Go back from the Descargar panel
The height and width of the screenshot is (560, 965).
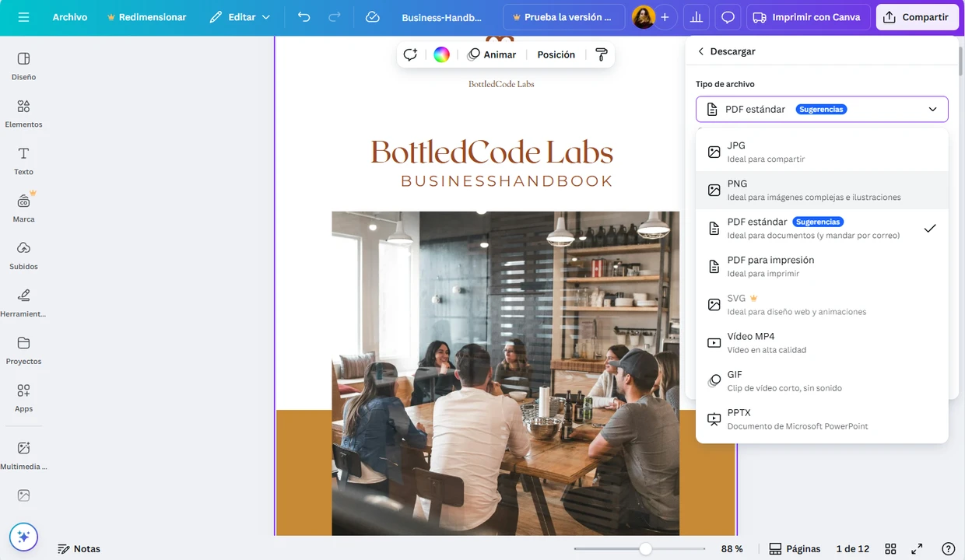coord(700,51)
